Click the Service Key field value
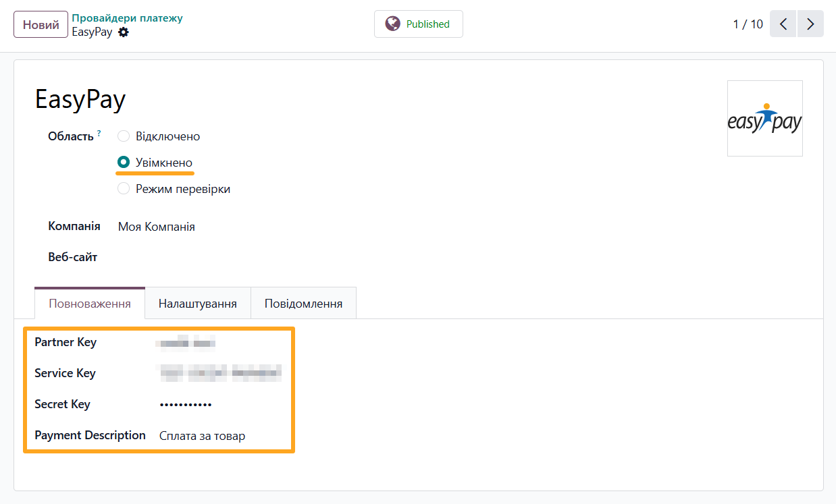 tap(219, 373)
